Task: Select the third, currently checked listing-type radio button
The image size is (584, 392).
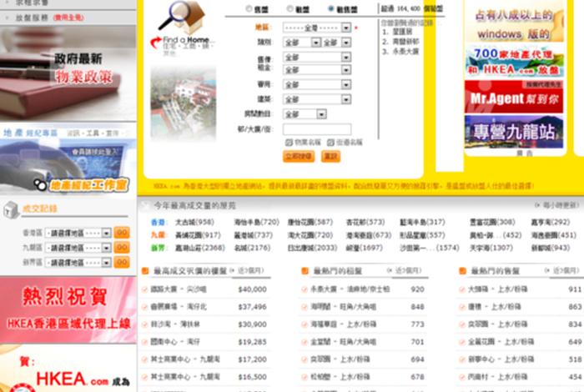Action: click(x=330, y=8)
